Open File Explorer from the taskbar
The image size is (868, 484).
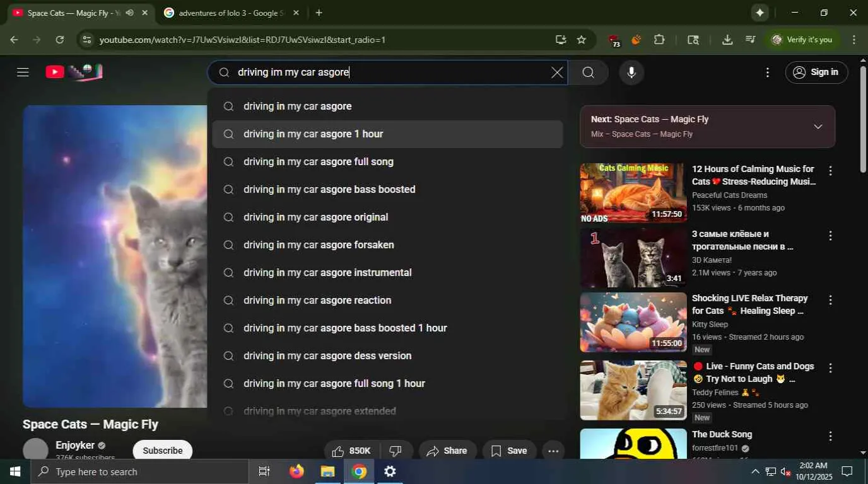(x=327, y=471)
